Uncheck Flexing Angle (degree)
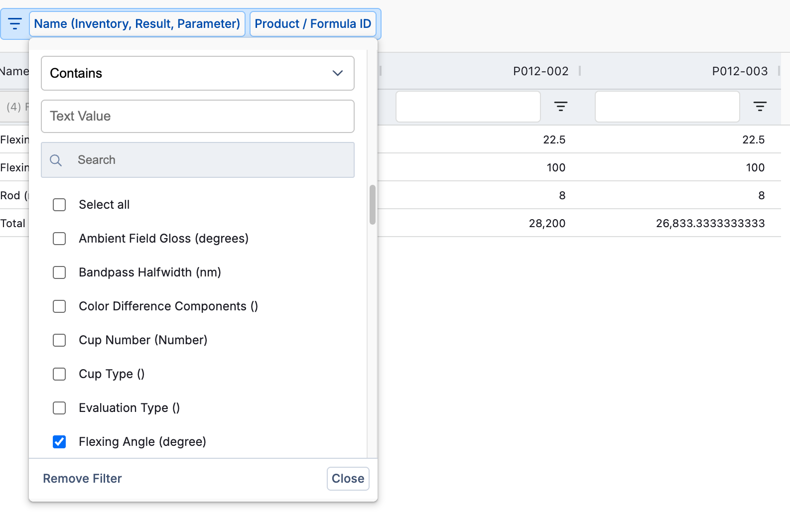 coord(59,442)
